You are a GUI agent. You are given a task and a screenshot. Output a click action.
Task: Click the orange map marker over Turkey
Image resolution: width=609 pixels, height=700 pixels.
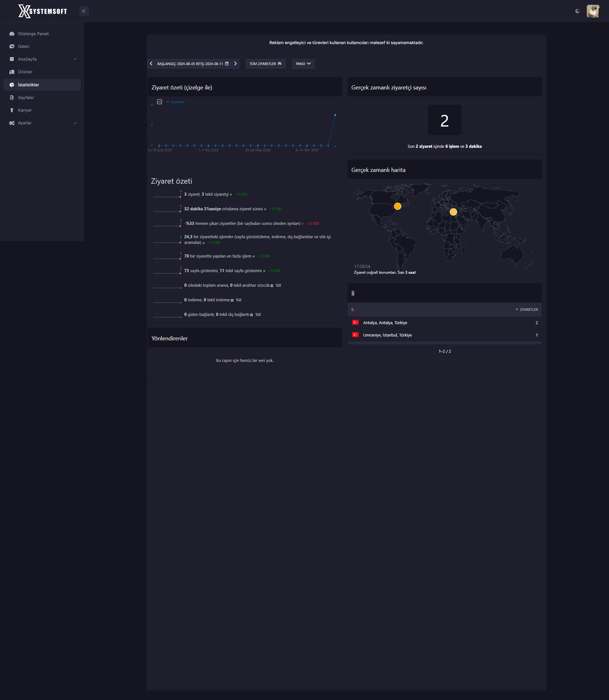[453, 212]
